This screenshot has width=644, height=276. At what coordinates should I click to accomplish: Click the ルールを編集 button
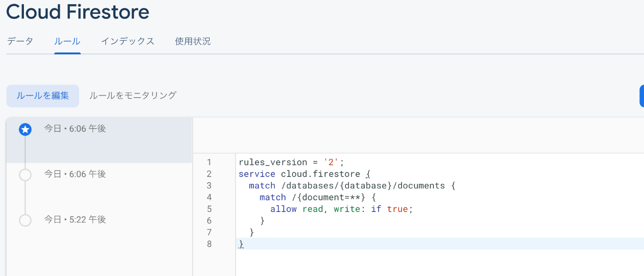[x=43, y=96]
